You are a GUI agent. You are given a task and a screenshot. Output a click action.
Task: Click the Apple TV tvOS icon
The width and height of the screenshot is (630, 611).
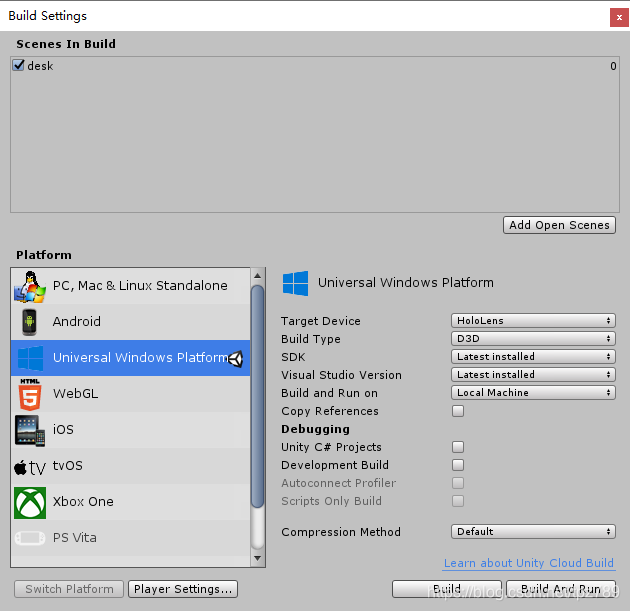tap(30, 468)
